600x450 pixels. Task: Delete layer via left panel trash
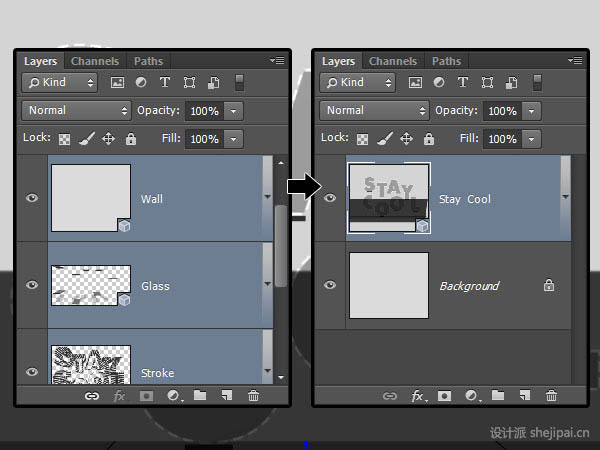253,395
